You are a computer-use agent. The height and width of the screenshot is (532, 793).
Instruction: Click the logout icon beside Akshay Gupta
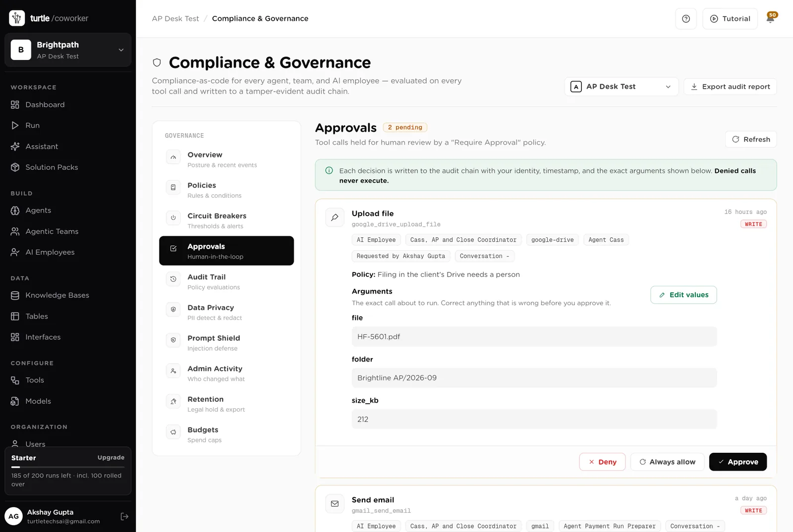[124, 516]
